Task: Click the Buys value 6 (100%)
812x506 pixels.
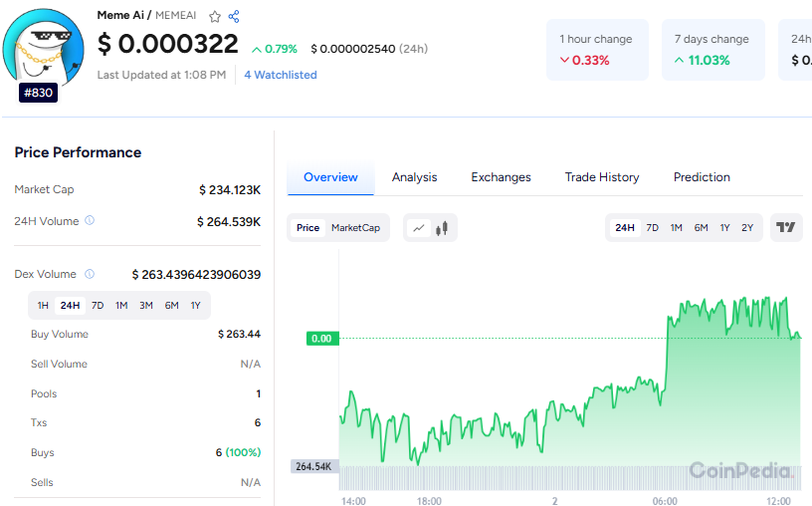Action: coord(238,452)
